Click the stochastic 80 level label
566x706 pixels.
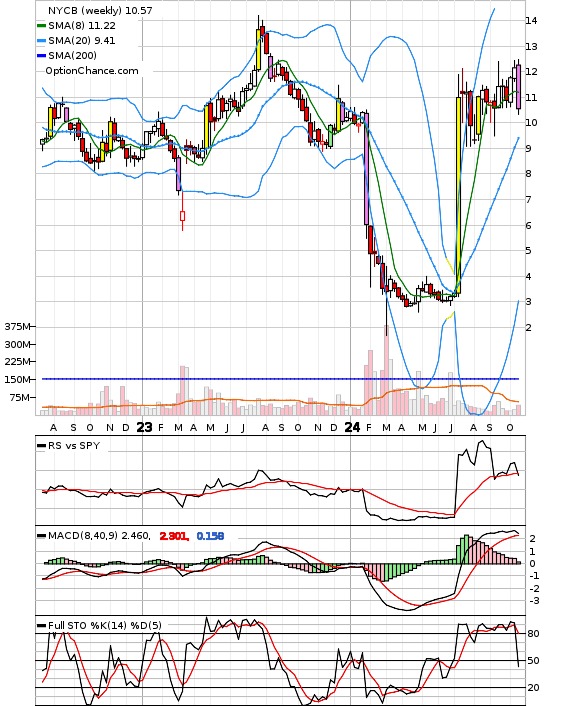(x=533, y=634)
